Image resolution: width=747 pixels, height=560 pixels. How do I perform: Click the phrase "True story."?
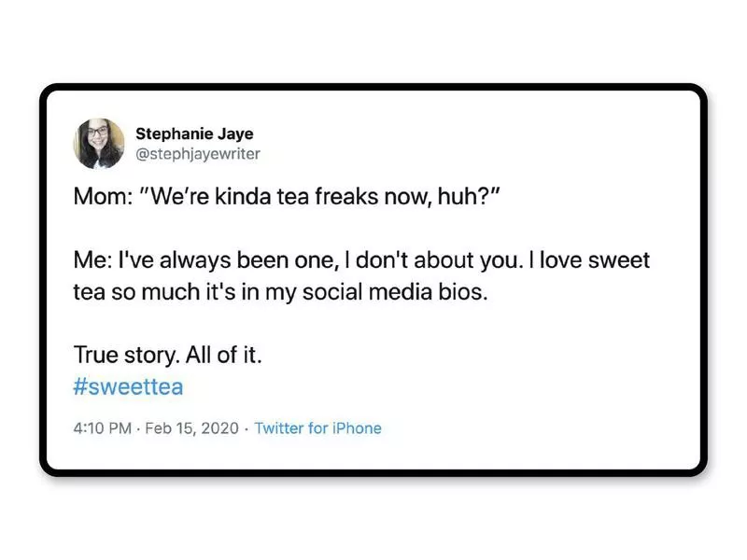tap(120, 356)
